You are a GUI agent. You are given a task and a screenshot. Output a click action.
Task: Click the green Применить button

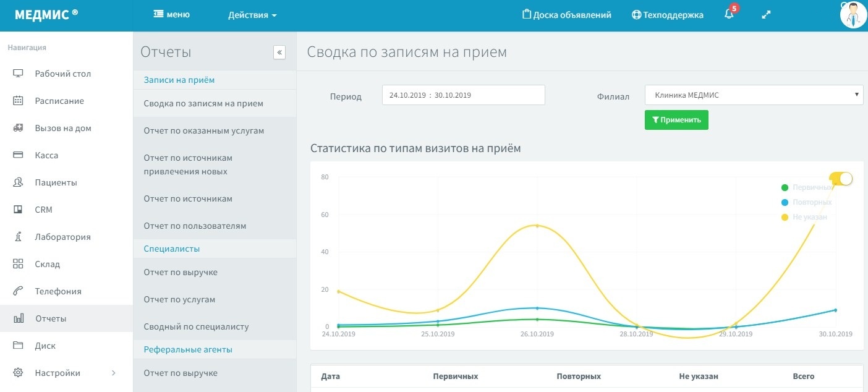tap(676, 120)
